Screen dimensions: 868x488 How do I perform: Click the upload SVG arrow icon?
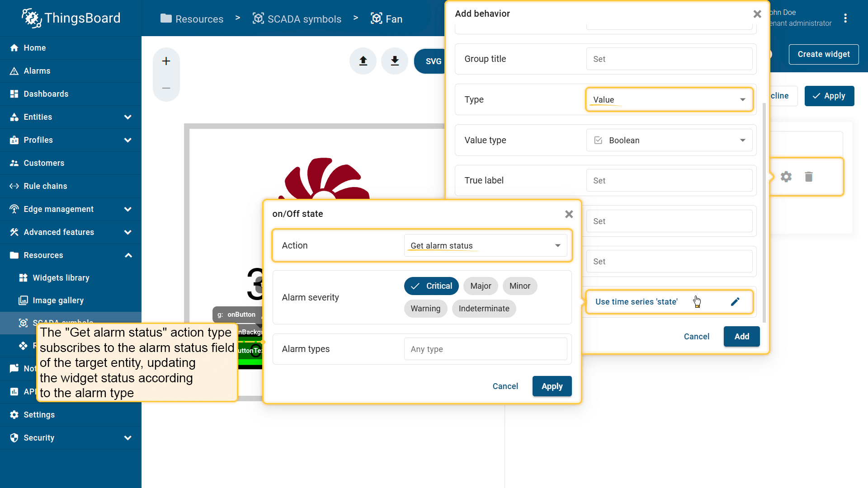click(x=363, y=61)
